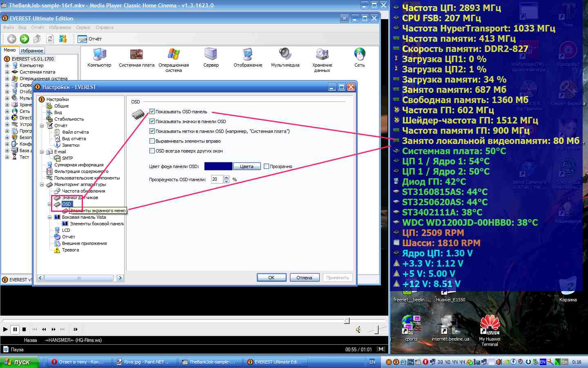Click the Pause button in Media Player Classic
The width and height of the screenshot is (588, 368).
15,329
